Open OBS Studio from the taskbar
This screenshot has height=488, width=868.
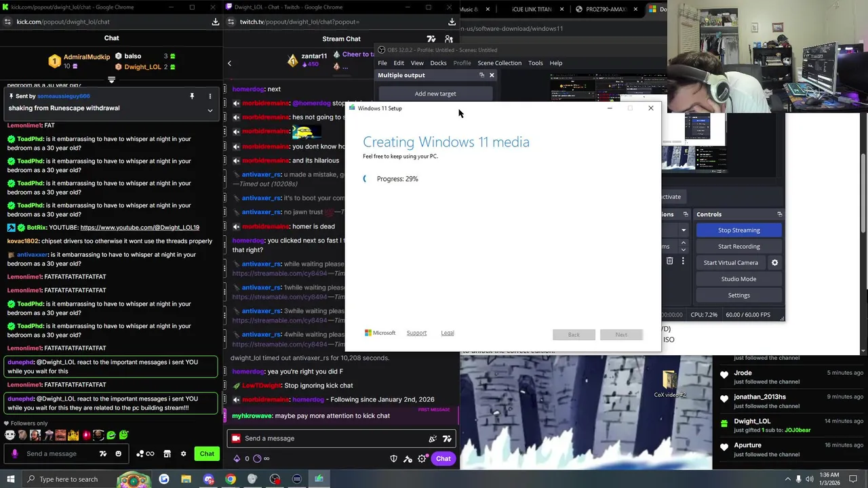tap(275, 479)
